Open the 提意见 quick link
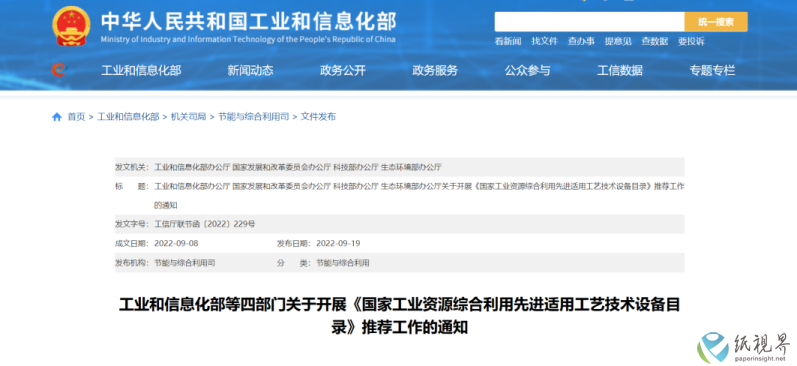The image size is (797, 366). coord(618,42)
